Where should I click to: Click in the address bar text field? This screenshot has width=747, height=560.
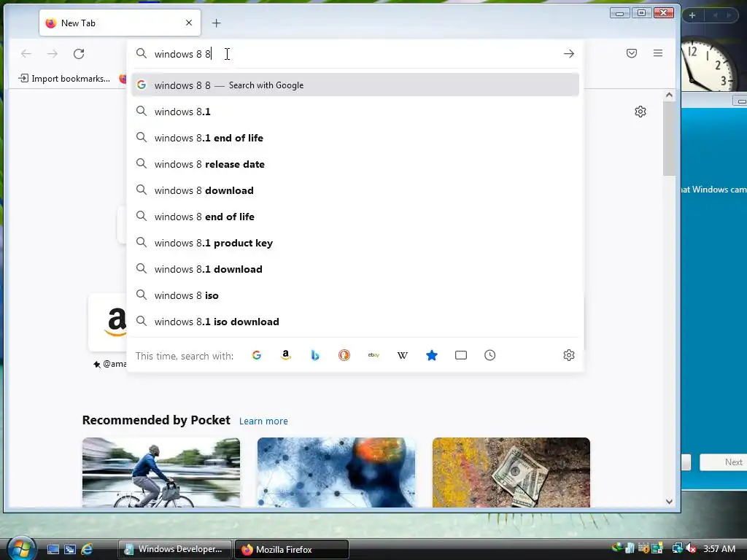click(x=355, y=54)
